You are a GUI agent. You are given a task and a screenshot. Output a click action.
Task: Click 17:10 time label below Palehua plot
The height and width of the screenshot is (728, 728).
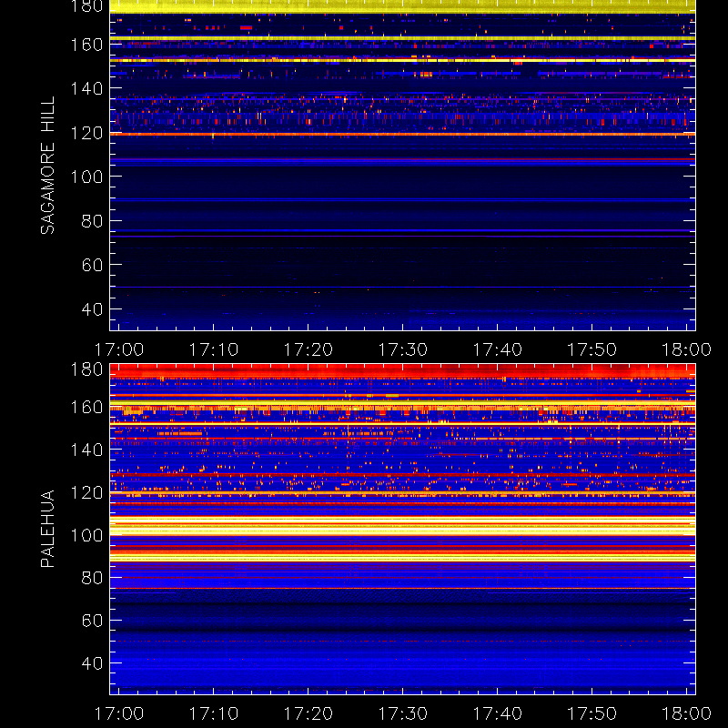click(x=214, y=713)
